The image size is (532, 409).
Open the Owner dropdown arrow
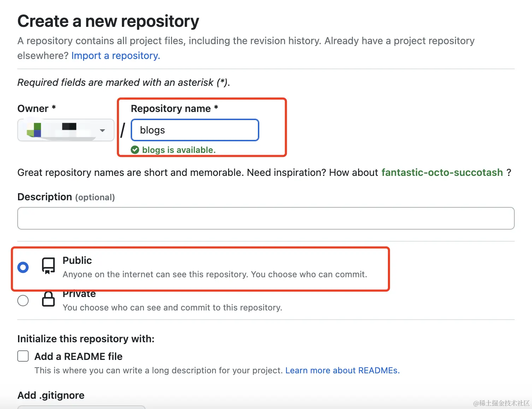click(102, 130)
